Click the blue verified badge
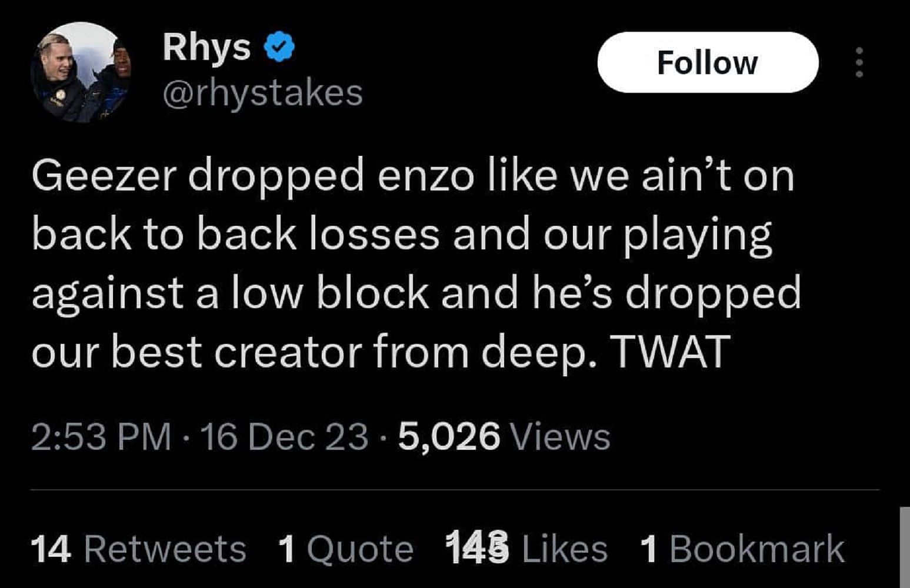This screenshot has height=588, width=910. (279, 47)
